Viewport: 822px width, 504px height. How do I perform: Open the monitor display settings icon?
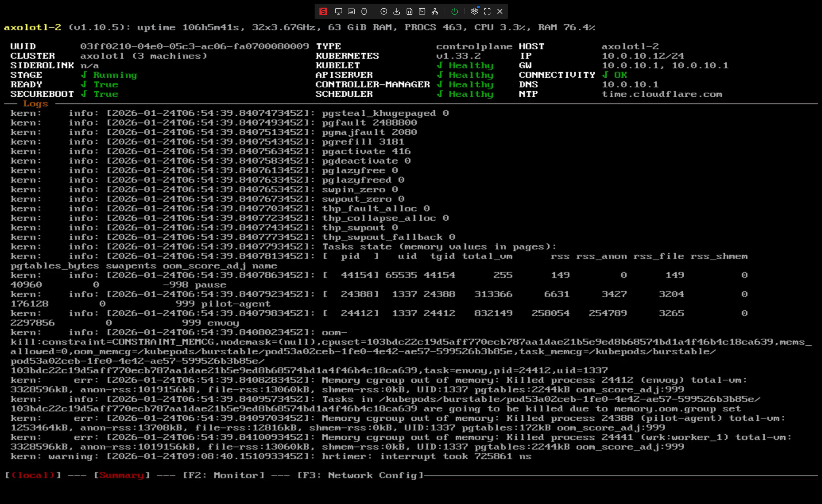click(338, 11)
